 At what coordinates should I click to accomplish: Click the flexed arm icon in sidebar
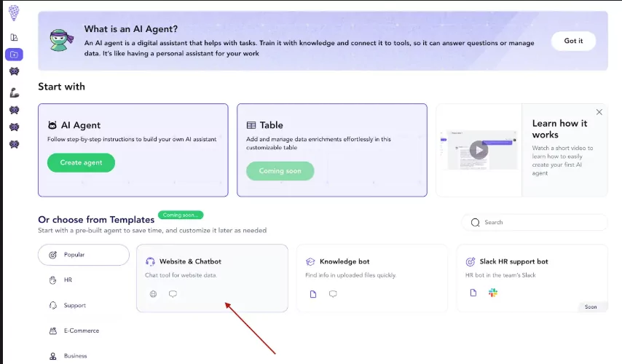(x=14, y=92)
